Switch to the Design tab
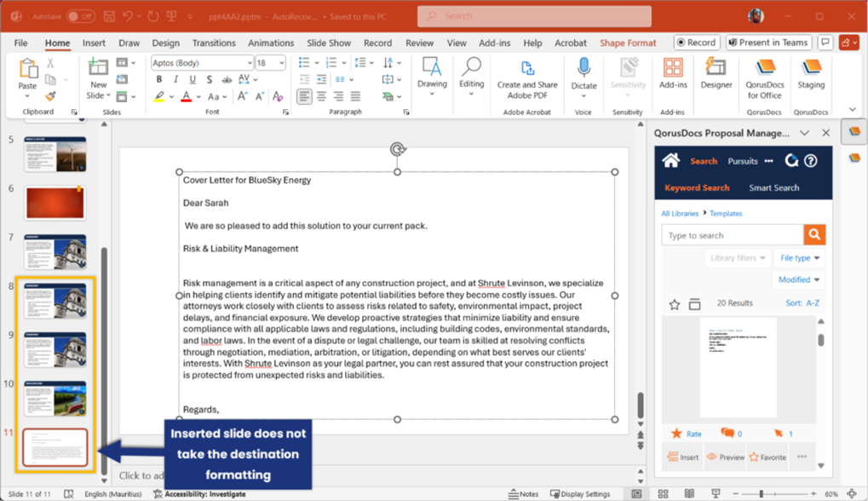This screenshot has height=501, width=868. coord(165,43)
